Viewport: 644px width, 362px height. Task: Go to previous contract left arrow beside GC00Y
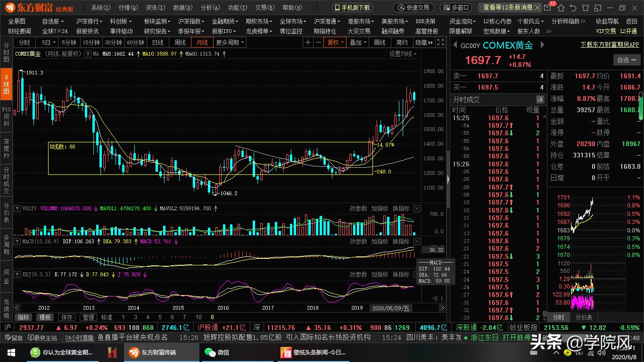pos(455,45)
